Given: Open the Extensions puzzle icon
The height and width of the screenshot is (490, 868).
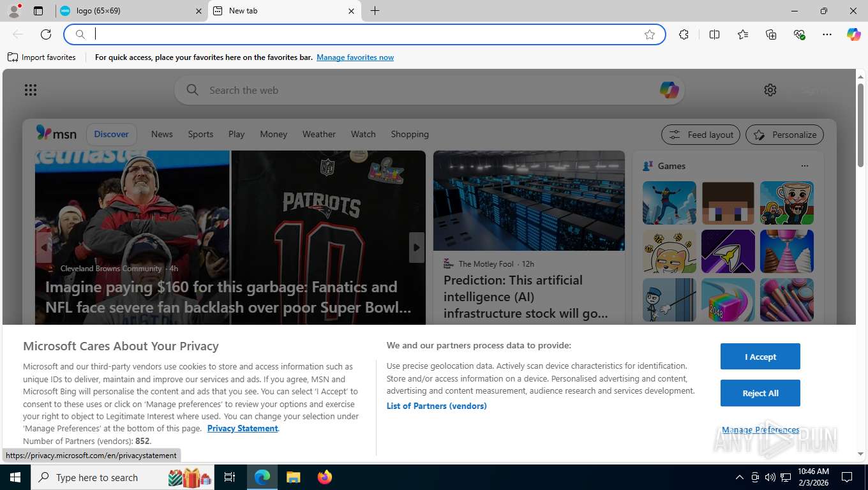Looking at the screenshot, I should pos(684,34).
